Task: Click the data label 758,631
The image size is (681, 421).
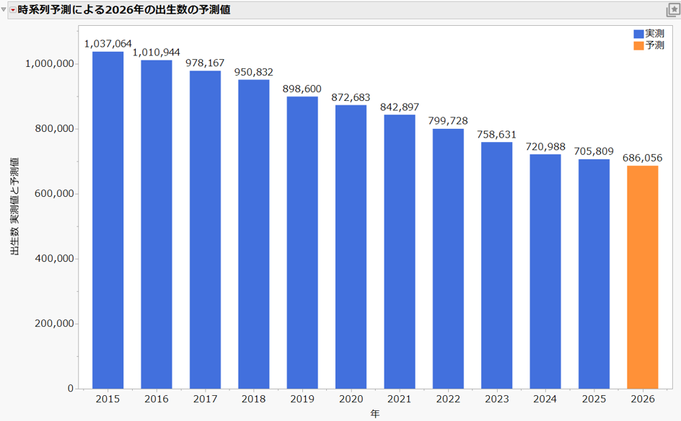Action: (x=496, y=134)
